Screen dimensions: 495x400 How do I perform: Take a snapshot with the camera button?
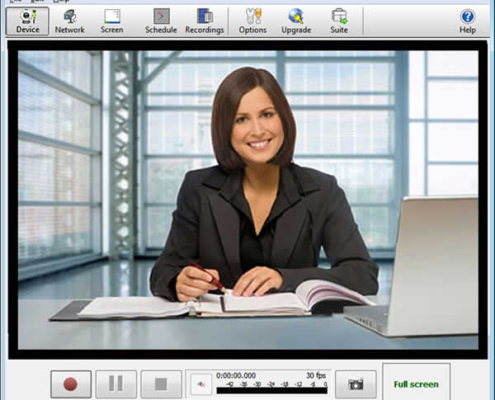click(x=355, y=384)
